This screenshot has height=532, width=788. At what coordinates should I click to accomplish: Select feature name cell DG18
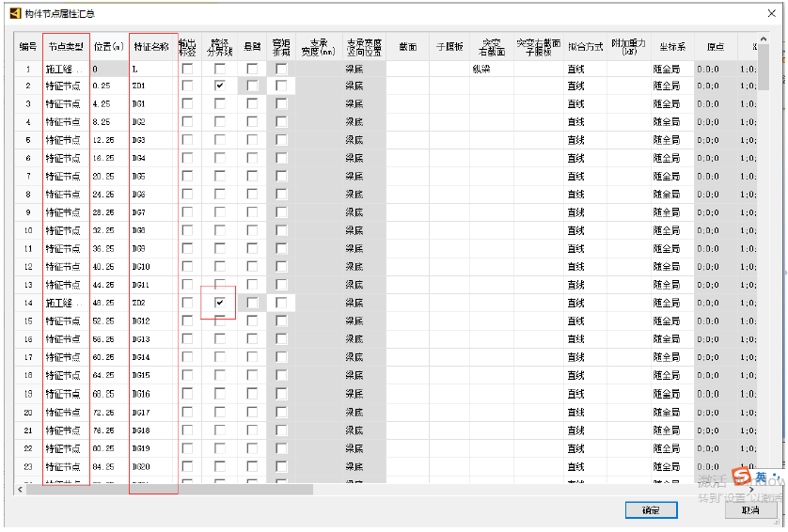pos(153,430)
